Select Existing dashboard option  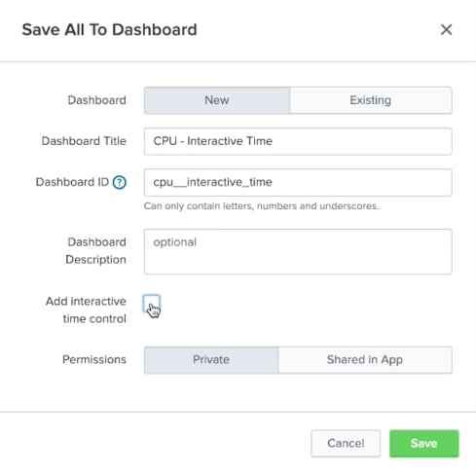371,100
